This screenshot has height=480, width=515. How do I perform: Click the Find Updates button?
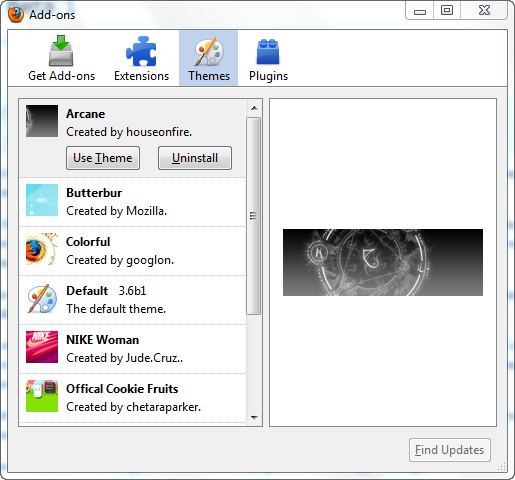(450, 450)
